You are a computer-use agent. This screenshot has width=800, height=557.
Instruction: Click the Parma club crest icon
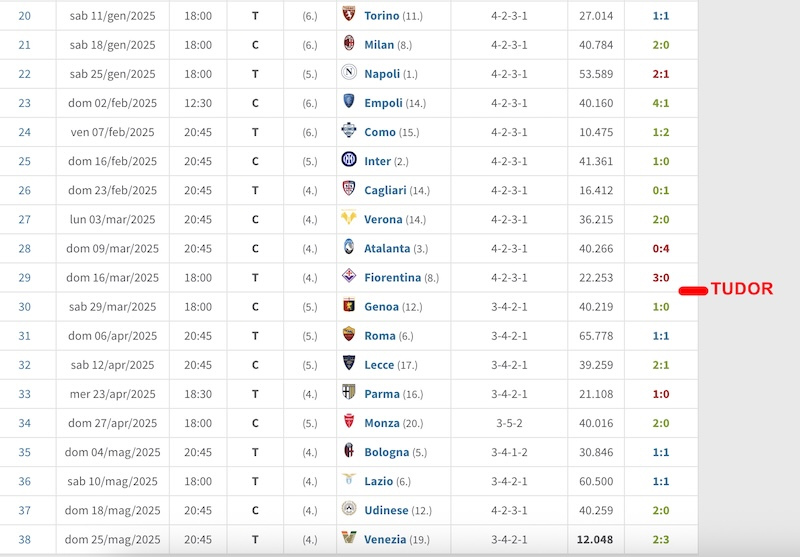pyautogui.click(x=348, y=392)
